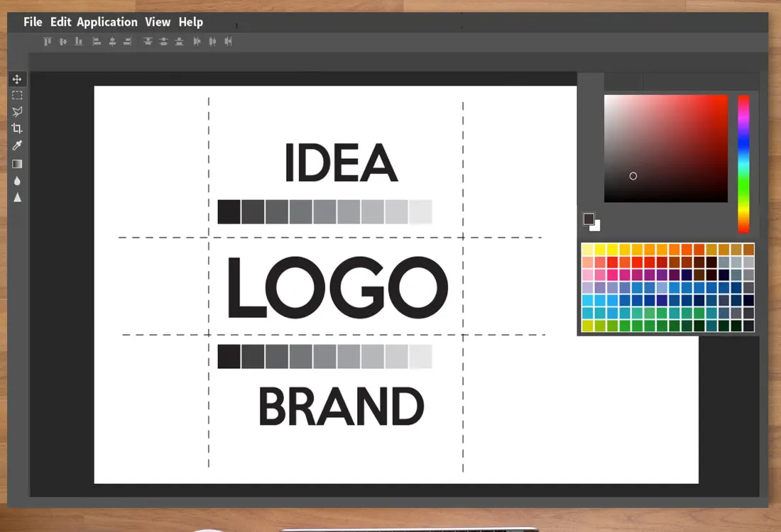Pick the near-black swatch ending the bottom palette row

(x=748, y=326)
